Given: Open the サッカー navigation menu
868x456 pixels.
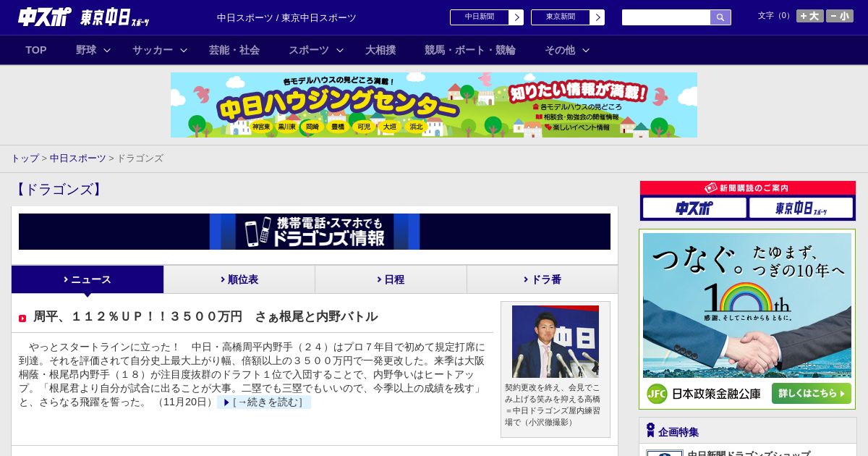Looking at the screenshot, I should coord(153,50).
